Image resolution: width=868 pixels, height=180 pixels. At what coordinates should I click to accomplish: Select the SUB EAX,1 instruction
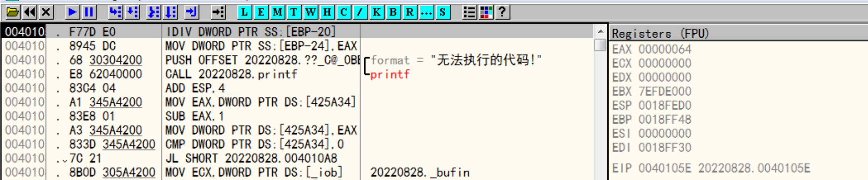pyautogui.click(x=195, y=116)
